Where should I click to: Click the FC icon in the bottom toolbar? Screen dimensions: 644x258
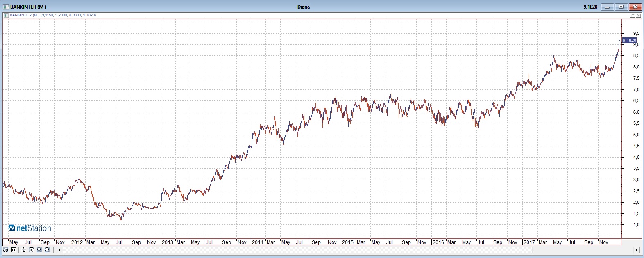click(x=14, y=250)
